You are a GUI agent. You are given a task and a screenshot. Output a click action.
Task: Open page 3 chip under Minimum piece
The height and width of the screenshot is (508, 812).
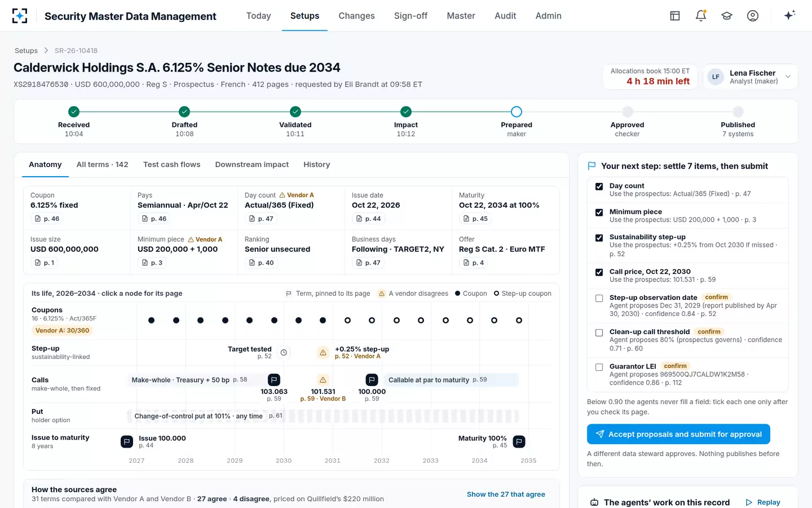click(152, 262)
